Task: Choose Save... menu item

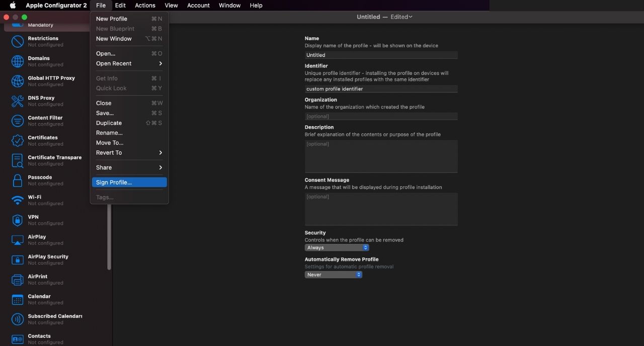Action: point(129,113)
